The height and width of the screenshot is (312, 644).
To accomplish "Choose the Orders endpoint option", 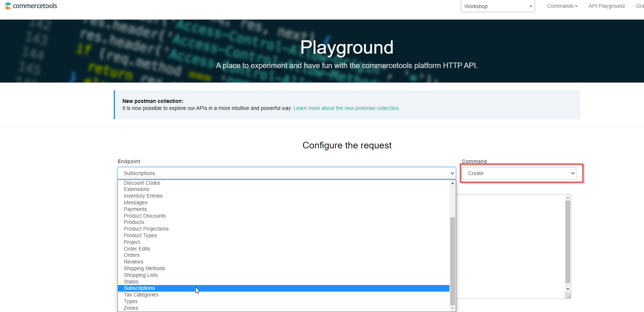I will click(x=132, y=255).
